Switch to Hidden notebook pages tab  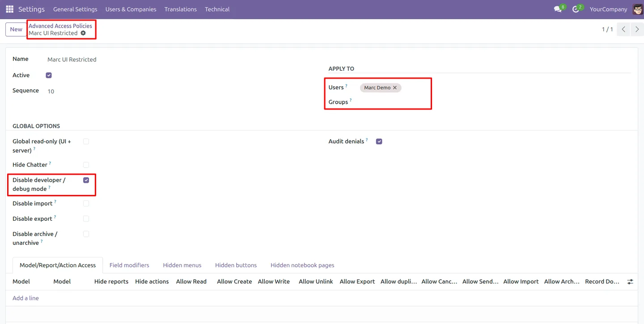coord(302,265)
